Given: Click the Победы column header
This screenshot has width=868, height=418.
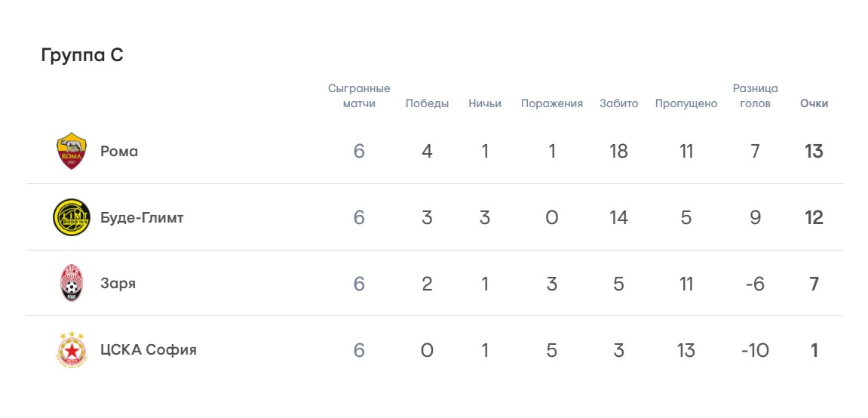Looking at the screenshot, I should point(427,103).
